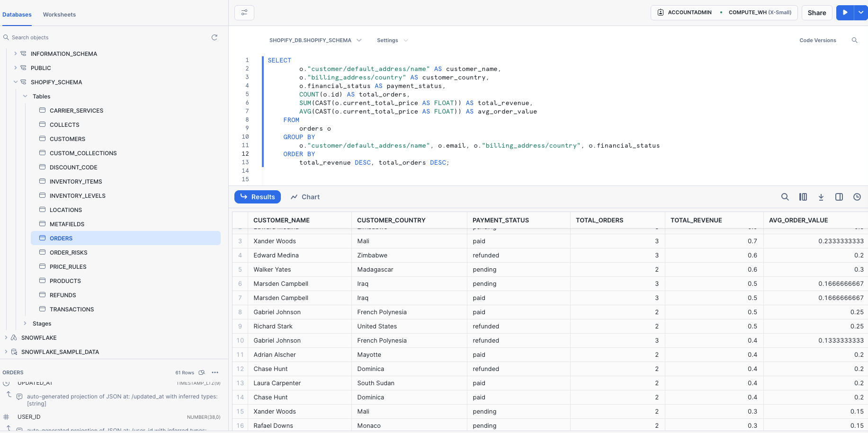Switch to the Databases tab
Screen dimensions: 868x433
pos(17,15)
